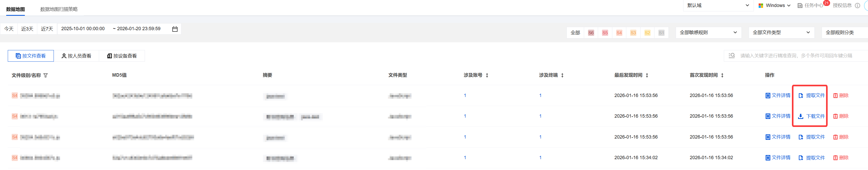Switch to 按人员查看 view
Viewport: 868px width, 170px height.
tap(76, 56)
